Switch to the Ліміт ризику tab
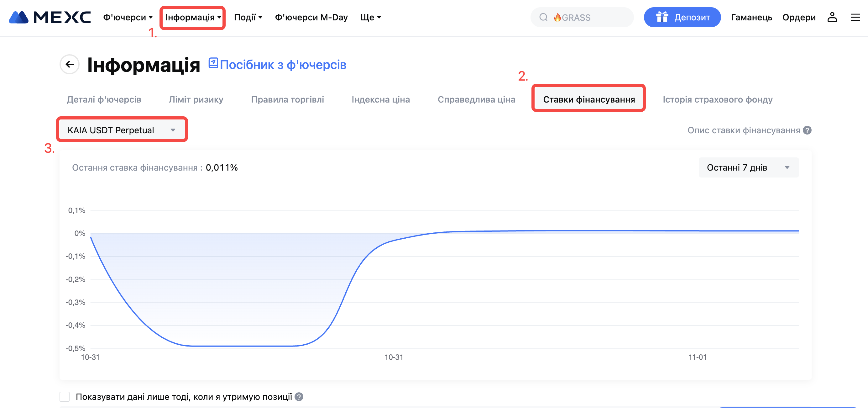 coord(196,99)
